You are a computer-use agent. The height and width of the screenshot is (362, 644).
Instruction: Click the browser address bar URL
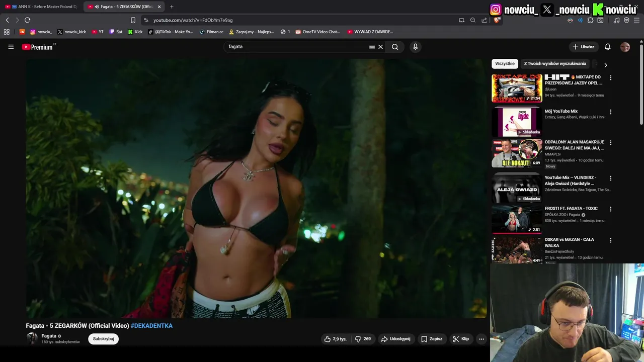(x=193, y=20)
